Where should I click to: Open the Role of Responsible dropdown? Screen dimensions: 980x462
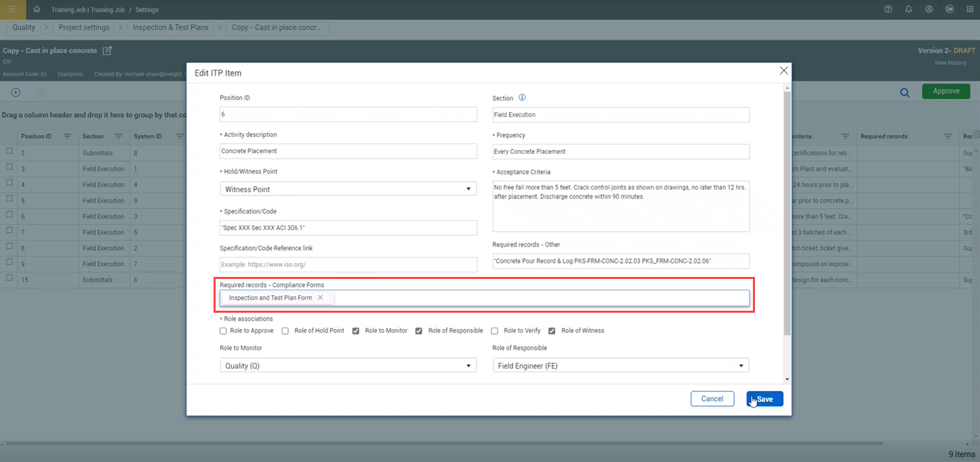point(741,365)
